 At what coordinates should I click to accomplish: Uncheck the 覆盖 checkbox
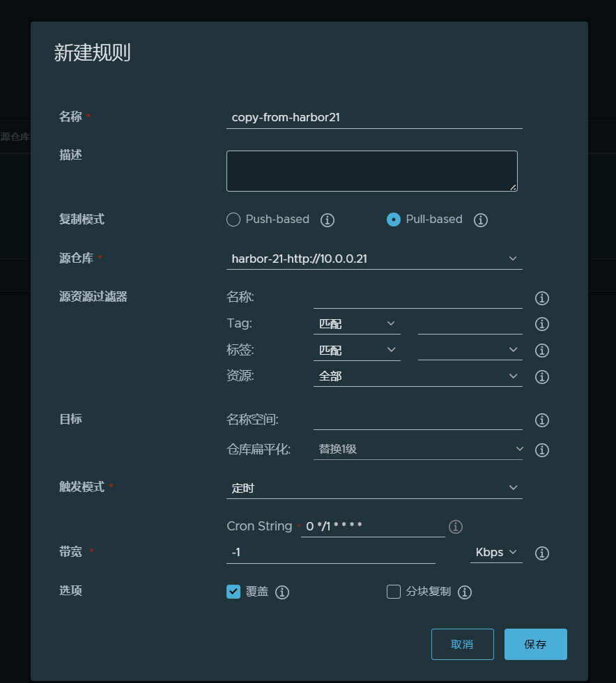pos(234,592)
